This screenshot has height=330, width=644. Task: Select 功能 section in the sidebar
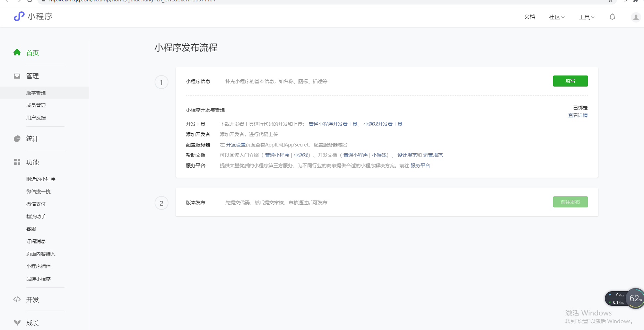tap(33, 162)
